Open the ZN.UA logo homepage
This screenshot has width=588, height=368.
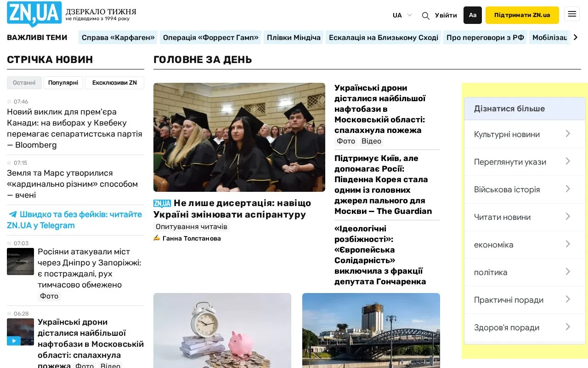[34, 14]
